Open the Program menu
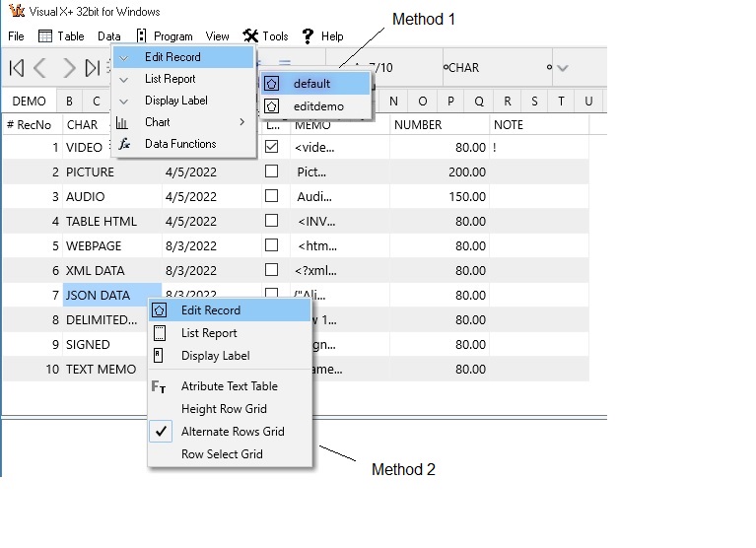Screen dimensions: 756x548 coord(173,36)
